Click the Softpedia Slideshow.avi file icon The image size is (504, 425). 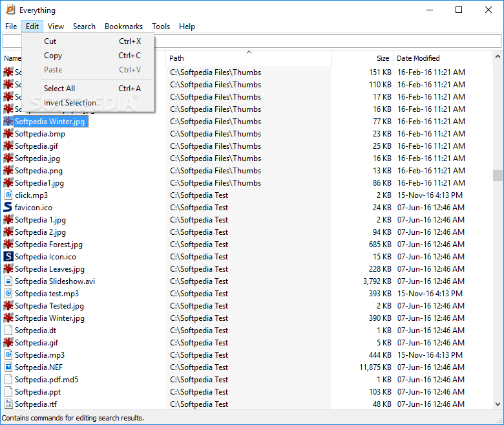(8, 281)
